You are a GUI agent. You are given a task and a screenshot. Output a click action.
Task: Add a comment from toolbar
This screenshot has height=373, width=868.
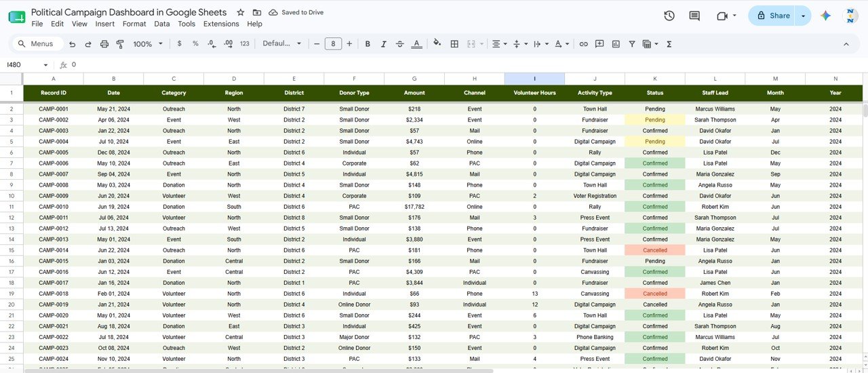[599, 44]
